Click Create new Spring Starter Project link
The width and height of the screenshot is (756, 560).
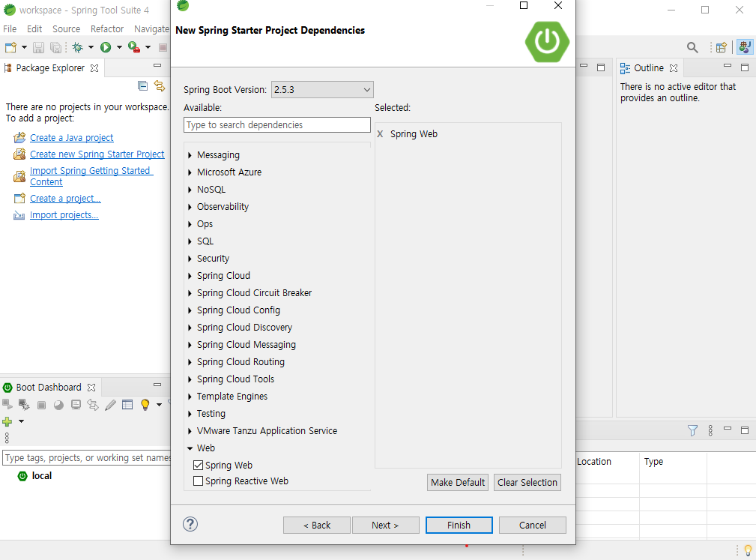point(97,154)
